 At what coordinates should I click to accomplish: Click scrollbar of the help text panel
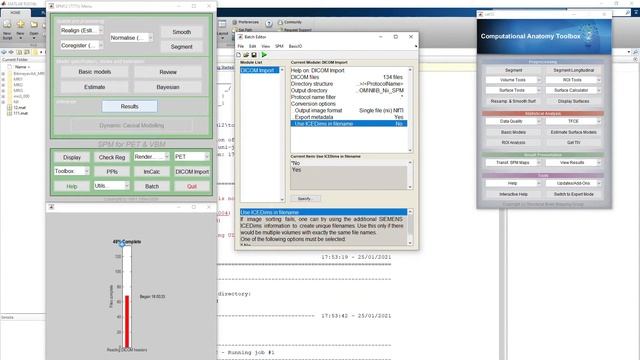coord(410,227)
